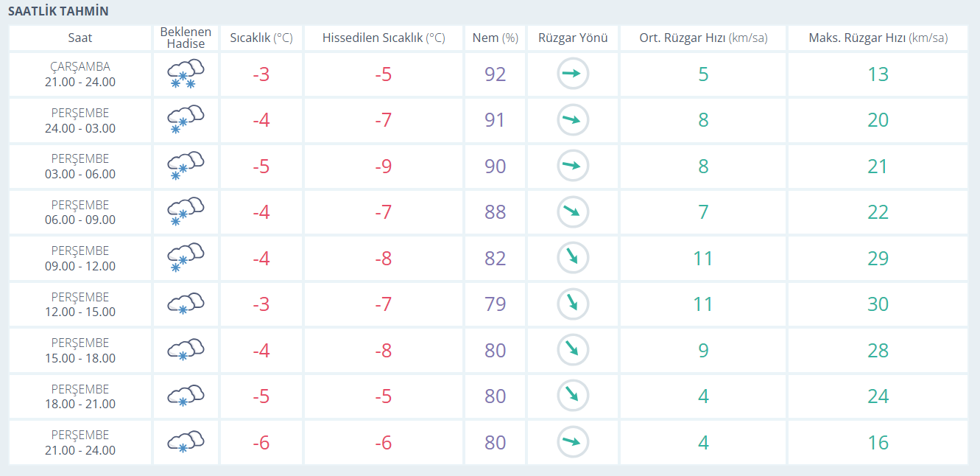Click max wind speed 29
This screenshot has width=980, height=476.
878,259
